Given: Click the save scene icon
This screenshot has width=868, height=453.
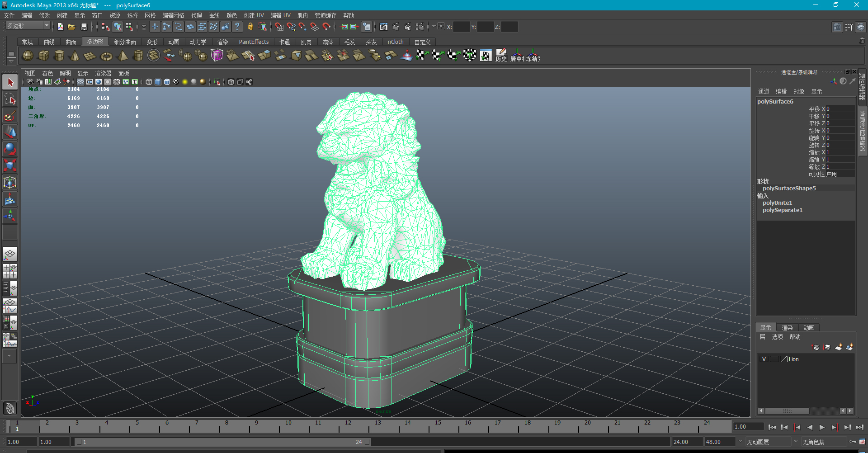Looking at the screenshot, I should point(84,27).
